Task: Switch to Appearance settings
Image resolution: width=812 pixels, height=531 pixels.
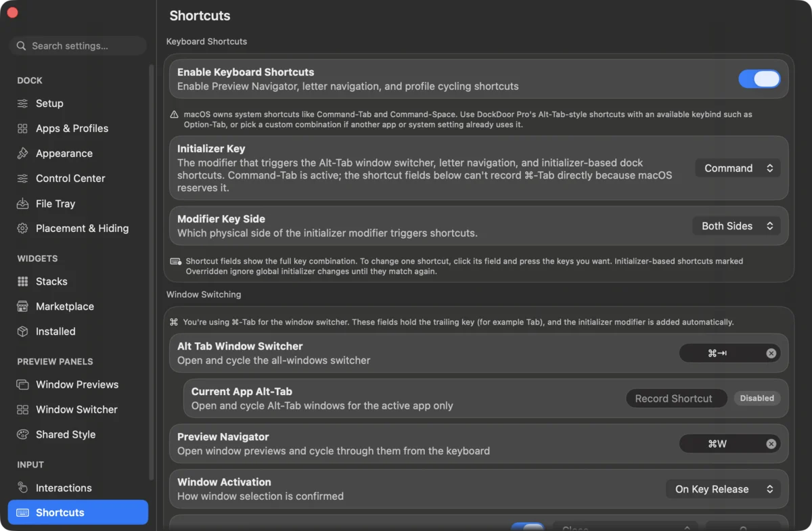Action: [x=78, y=154]
